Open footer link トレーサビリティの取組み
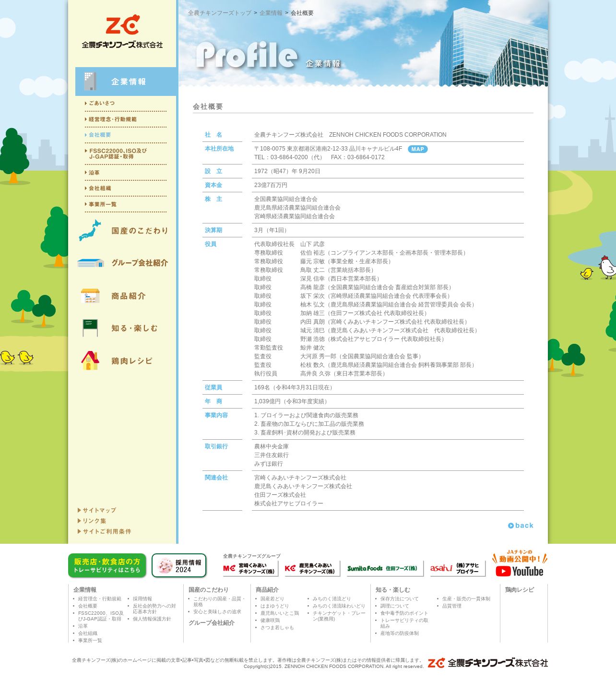This screenshot has width=616, height=679. 404,623
